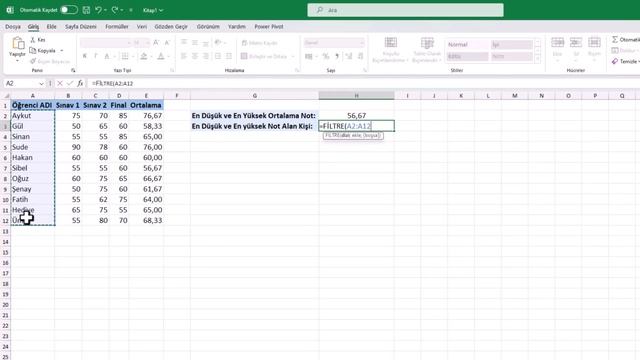
Task: Click the Temizle eraser button
Action: tap(625, 61)
